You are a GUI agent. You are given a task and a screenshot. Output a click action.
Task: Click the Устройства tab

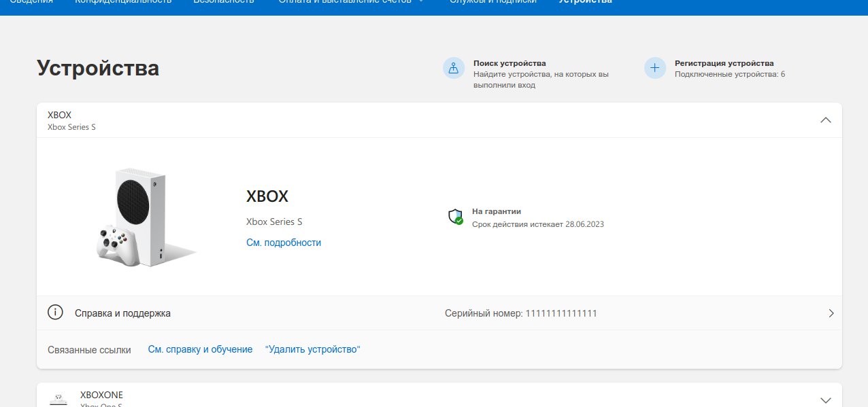[x=585, y=2]
